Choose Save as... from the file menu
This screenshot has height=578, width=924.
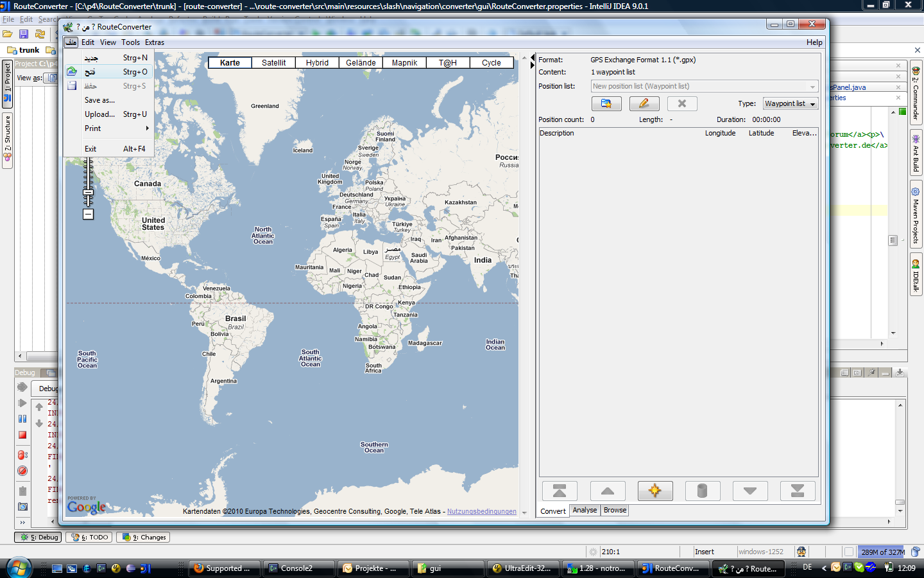coord(100,100)
